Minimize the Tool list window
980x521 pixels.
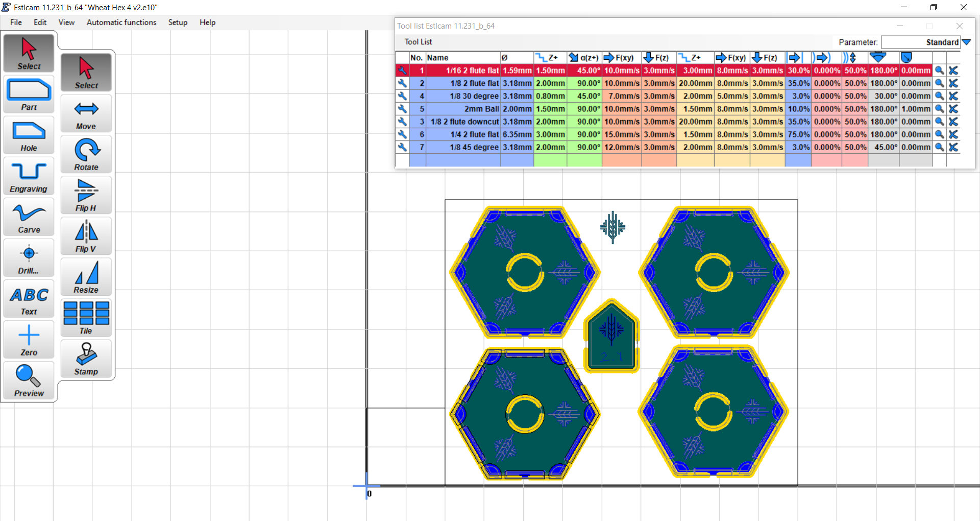click(900, 26)
